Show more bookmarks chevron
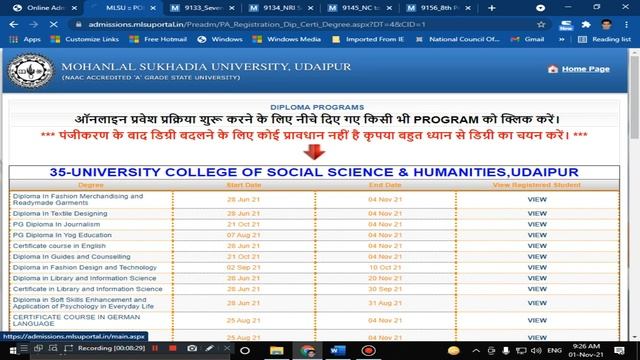Image resolution: width=640 pixels, height=360 pixels. pyautogui.click(x=562, y=39)
